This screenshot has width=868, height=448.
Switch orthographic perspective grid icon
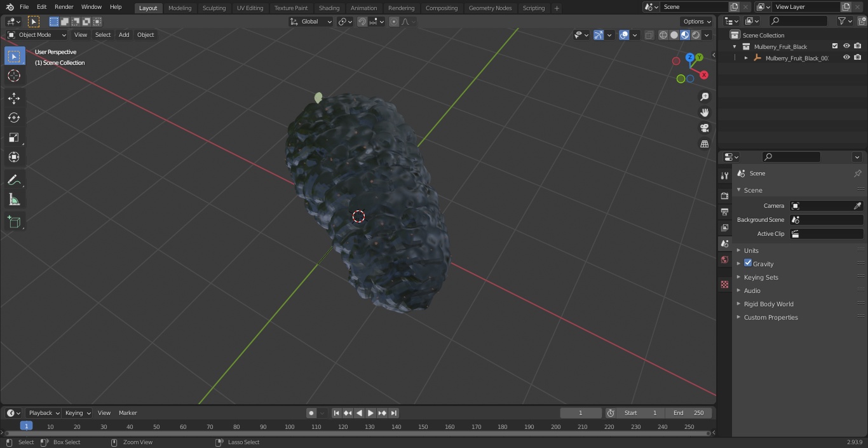click(x=704, y=144)
